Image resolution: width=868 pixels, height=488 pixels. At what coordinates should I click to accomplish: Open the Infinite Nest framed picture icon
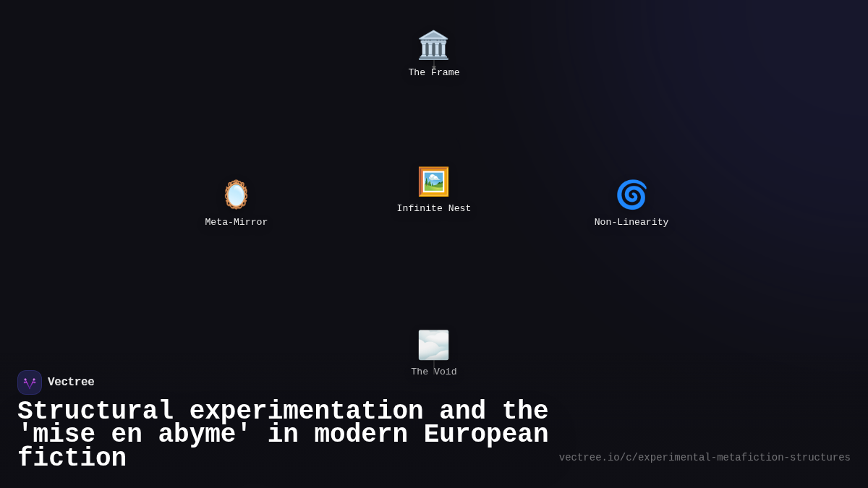coord(434,181)
